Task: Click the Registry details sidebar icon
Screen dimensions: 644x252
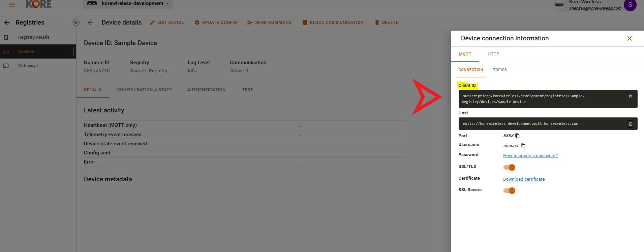Action: pos(6,37)
